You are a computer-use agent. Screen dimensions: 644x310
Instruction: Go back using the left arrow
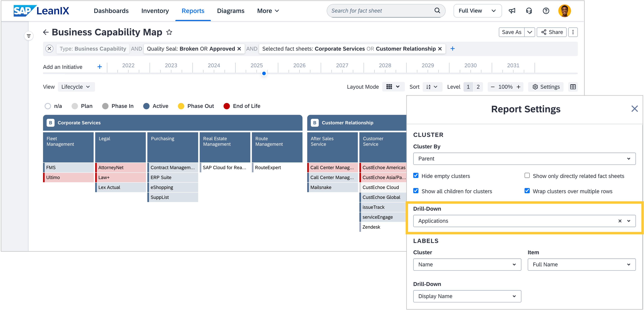click(46, 32)
